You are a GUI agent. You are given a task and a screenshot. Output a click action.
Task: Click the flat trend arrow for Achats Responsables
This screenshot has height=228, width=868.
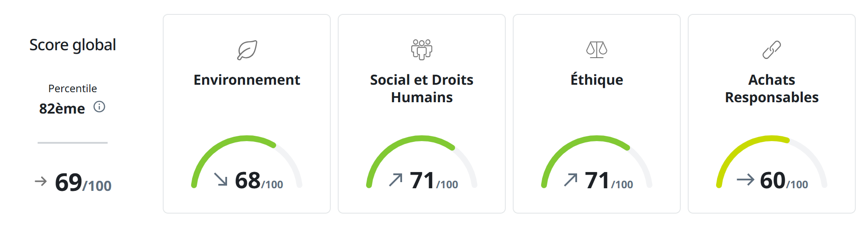point(745,180)
